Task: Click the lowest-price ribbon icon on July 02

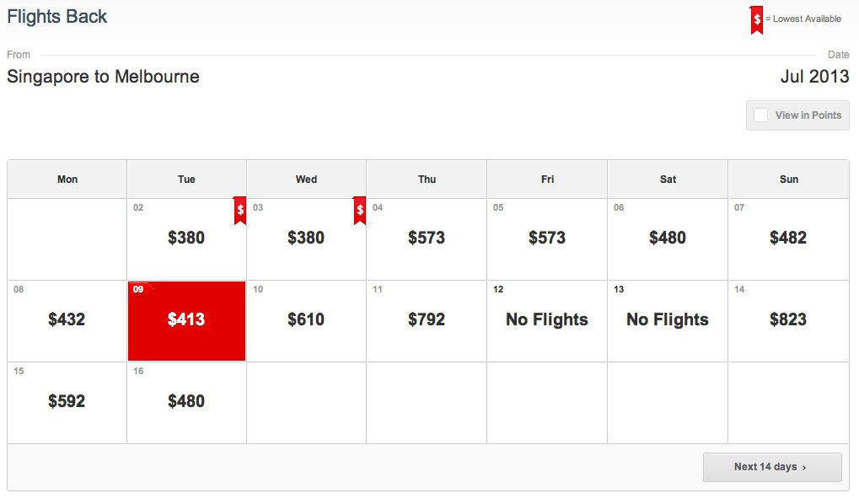Action: [x=240, y=210]
